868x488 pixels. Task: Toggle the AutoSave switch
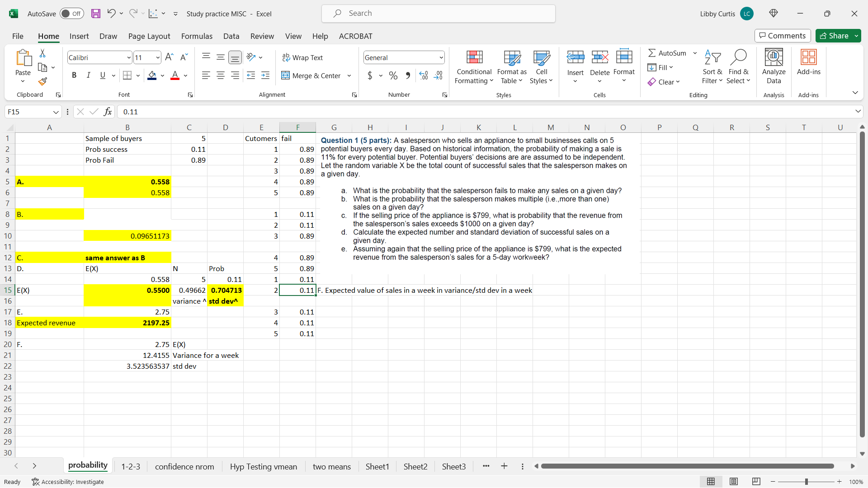point(71,14)
